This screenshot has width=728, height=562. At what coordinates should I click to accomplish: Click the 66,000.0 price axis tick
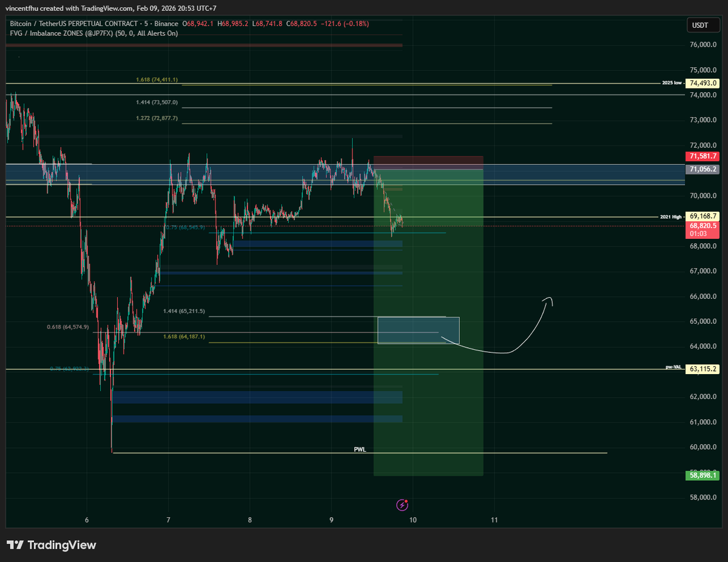click(x=703, y=296)
